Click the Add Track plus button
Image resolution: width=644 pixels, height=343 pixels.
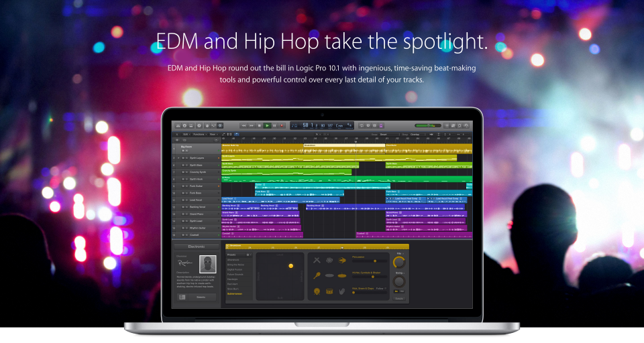coord(177,140)
